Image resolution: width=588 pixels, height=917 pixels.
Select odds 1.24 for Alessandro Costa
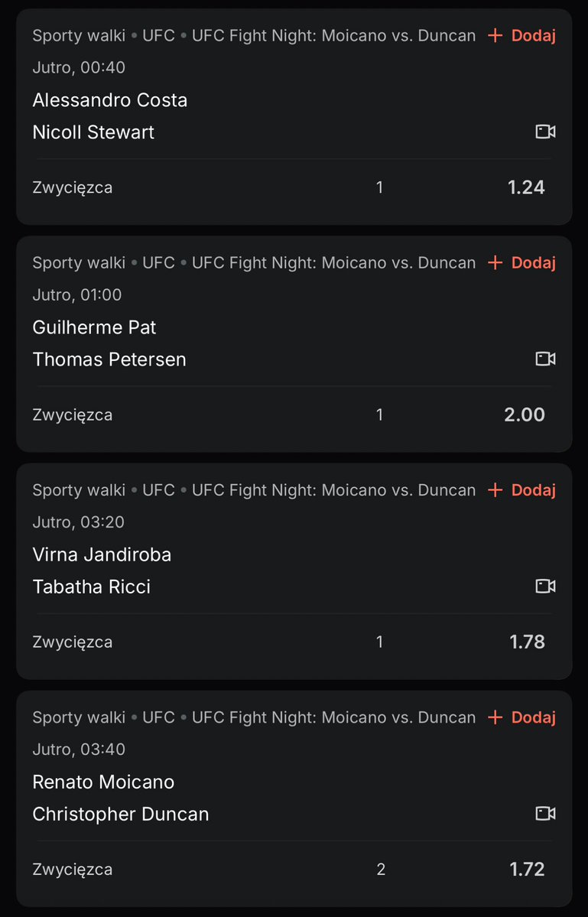coord(526,187)
